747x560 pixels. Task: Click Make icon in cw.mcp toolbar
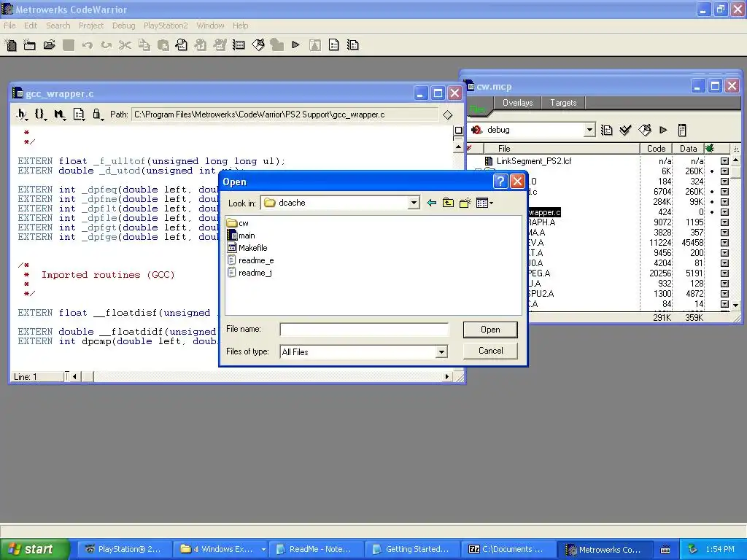tap(645, 130)
